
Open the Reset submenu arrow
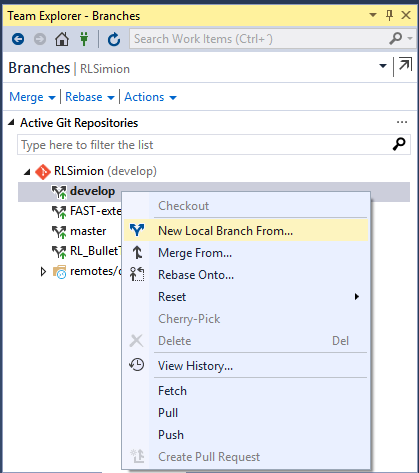(357, 296)
